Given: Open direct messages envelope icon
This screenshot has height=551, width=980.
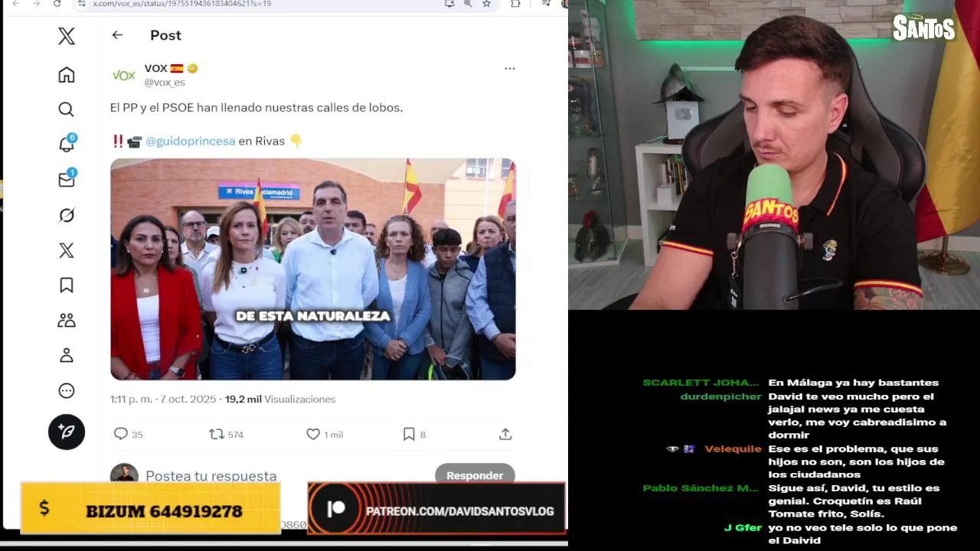Looking at the screenshot, I should tap(67, 180).
